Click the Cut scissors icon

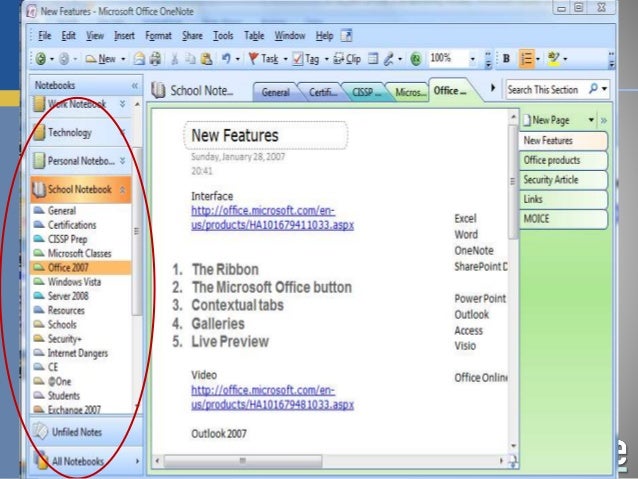[x=175, y=59]
